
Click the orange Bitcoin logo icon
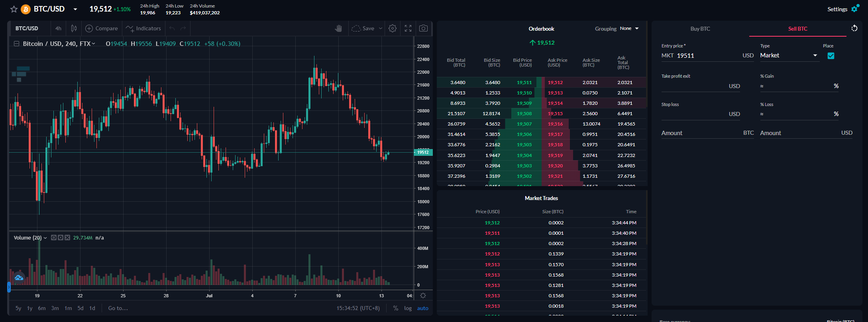pyautogui.click(x=26, y=9)
